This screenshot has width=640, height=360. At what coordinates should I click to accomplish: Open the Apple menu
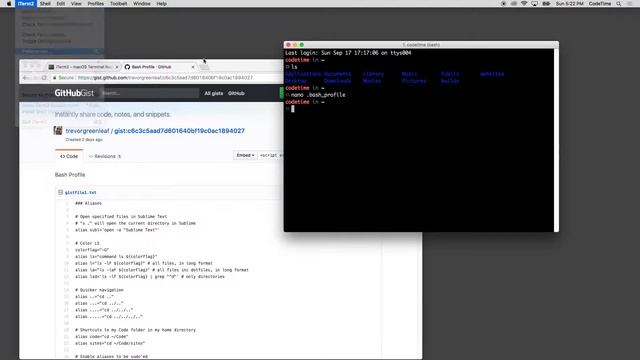(9, 4)
